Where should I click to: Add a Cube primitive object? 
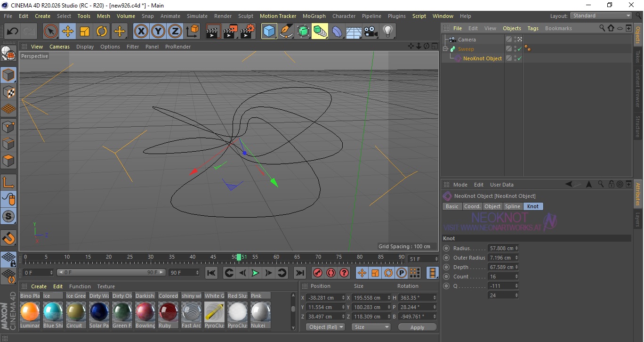click(x=269, y=32)
